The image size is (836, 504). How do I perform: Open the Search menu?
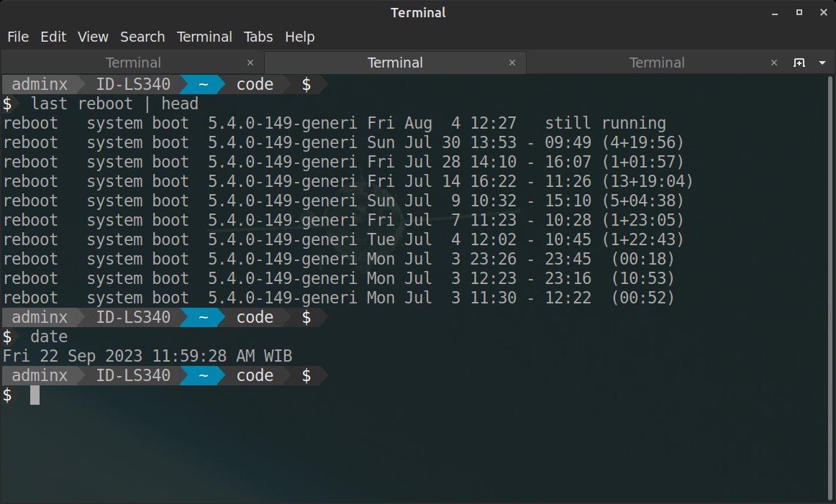click(x=142, y=37)
